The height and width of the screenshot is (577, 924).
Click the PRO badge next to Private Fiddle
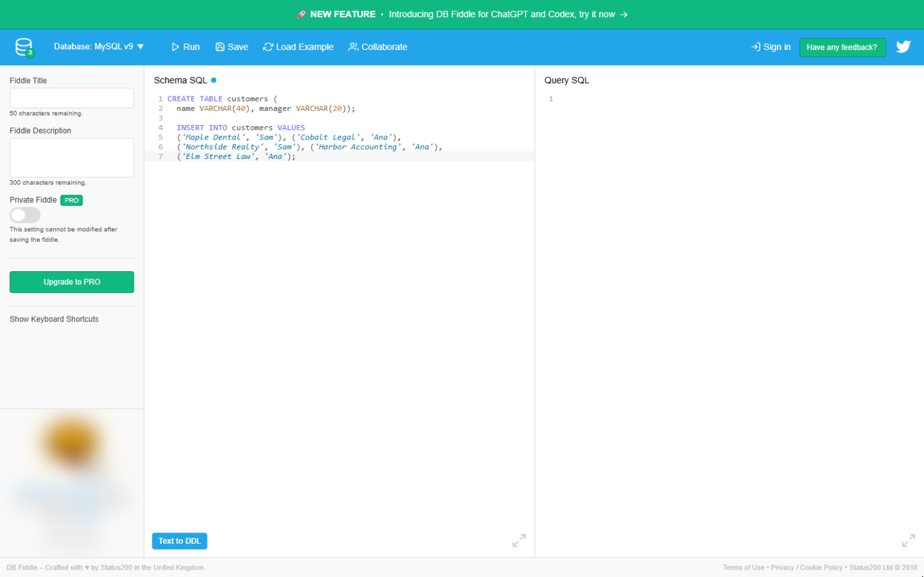(71, 200)
